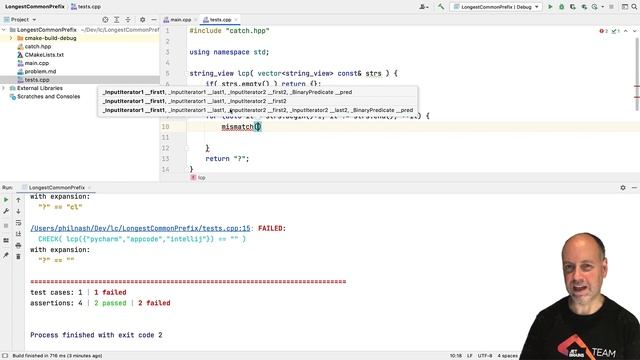The image size is (640, 360).
Task: Jump to the next highlighted problem arrow
Action: click(x=634, y=31)
